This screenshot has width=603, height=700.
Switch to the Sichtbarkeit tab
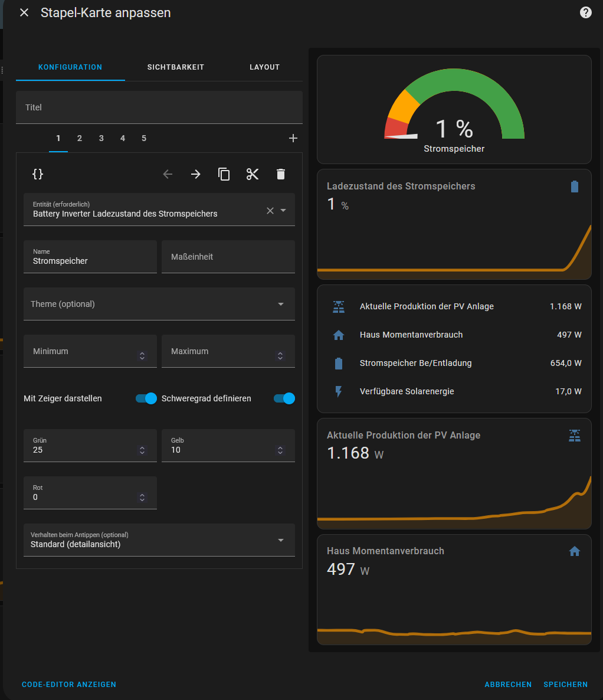[x=176, y=67]
